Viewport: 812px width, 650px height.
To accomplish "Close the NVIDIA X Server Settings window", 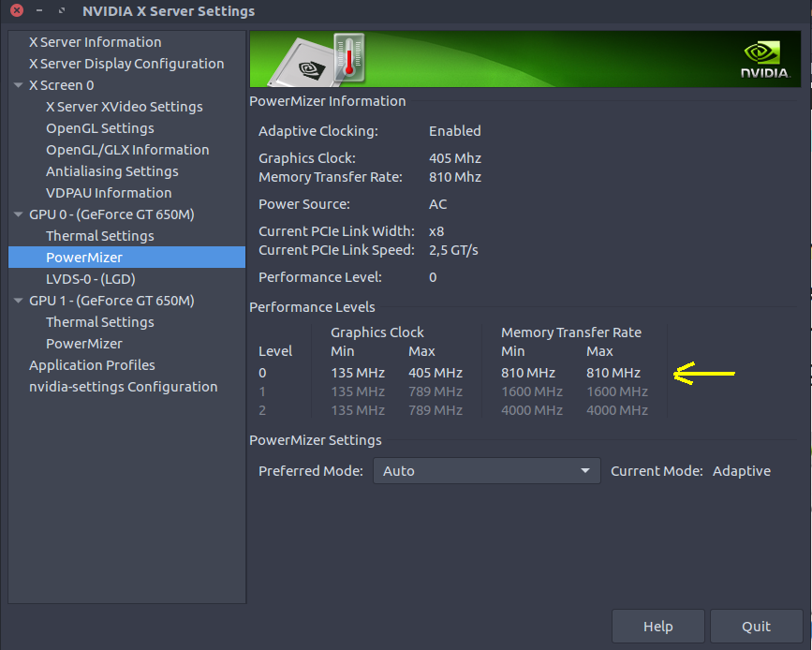I will point(17,10).
